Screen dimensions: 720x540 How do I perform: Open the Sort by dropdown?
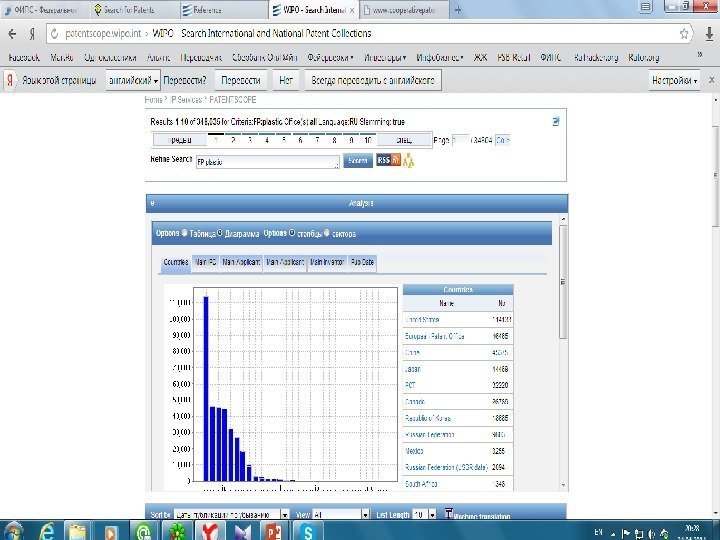click(231, 515)
